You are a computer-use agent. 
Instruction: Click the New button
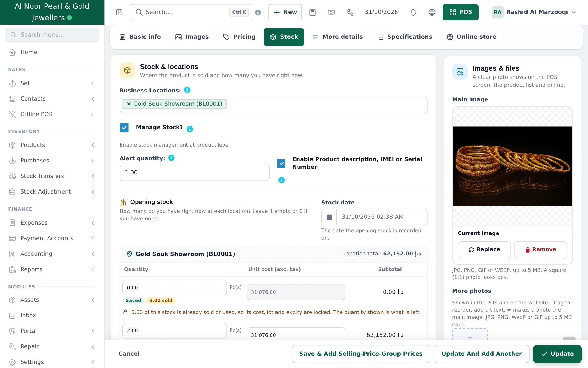tap(285, 12)
